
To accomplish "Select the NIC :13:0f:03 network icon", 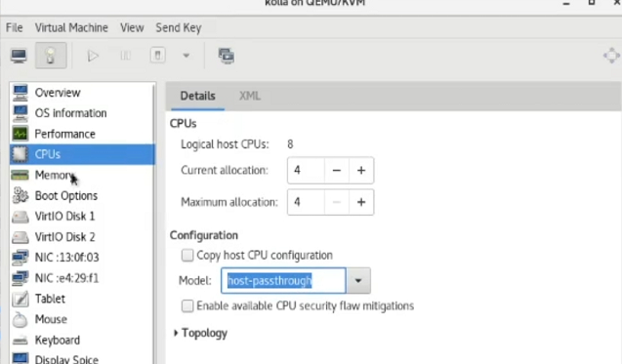I will click(20, 258).
